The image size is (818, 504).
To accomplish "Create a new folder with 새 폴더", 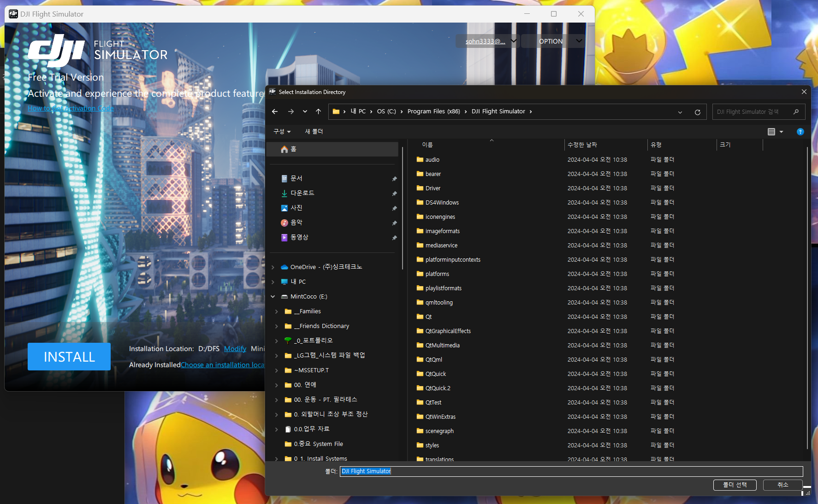I will [314, 132].
